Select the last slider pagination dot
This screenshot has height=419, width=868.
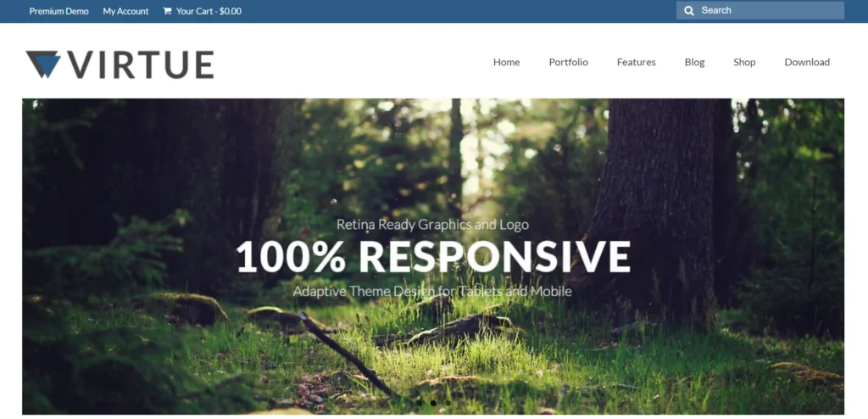tap(448, 403)
